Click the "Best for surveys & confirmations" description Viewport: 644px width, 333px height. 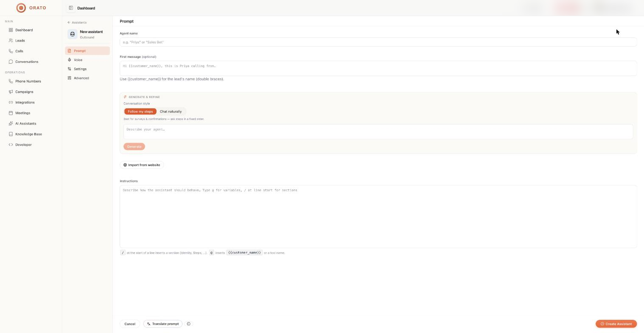pyautogui.click(x=164, y=119)
